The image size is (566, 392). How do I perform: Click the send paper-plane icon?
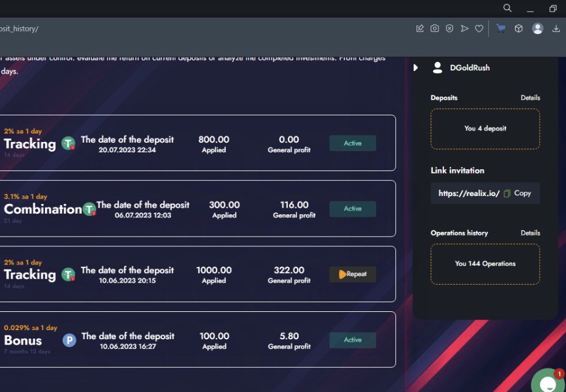click(x=465, y=29)
